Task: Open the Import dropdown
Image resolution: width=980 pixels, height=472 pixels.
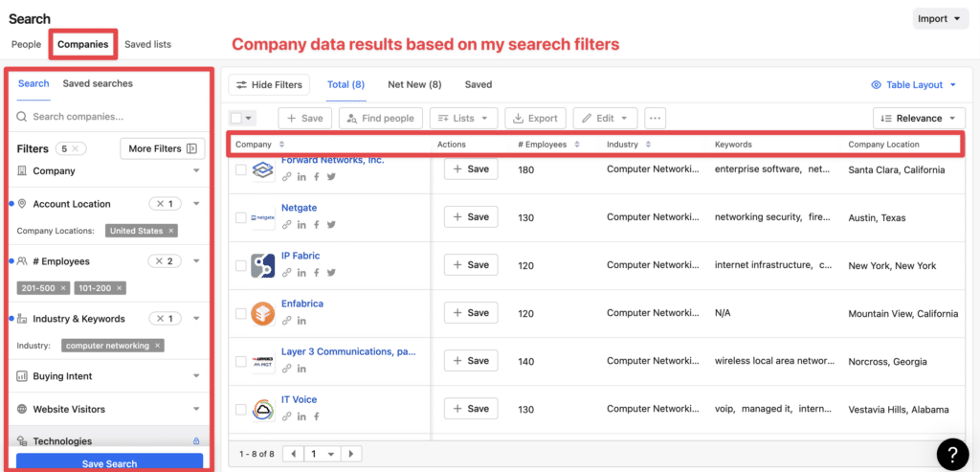Action: click(940, 19)
